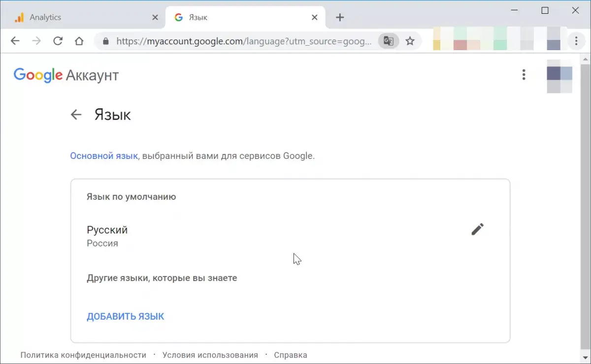The width and height of the screenshot is (591, 364).
Task: Open a new tab with plus button
Action: tap(340, 18)
